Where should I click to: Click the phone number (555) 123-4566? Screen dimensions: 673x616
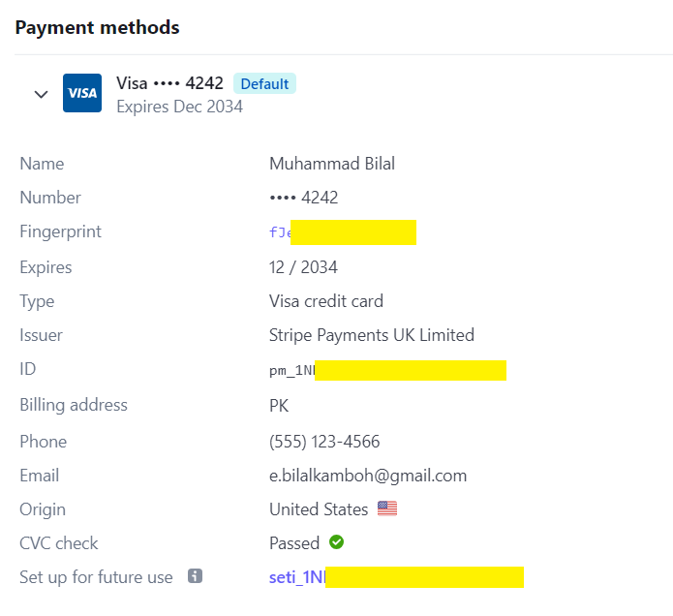pyautogui.click(x=324, y=442)
